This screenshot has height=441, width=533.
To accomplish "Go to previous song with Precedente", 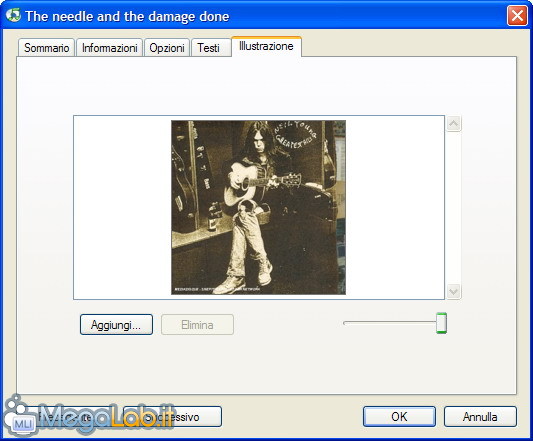I will [x=68, y=417].
